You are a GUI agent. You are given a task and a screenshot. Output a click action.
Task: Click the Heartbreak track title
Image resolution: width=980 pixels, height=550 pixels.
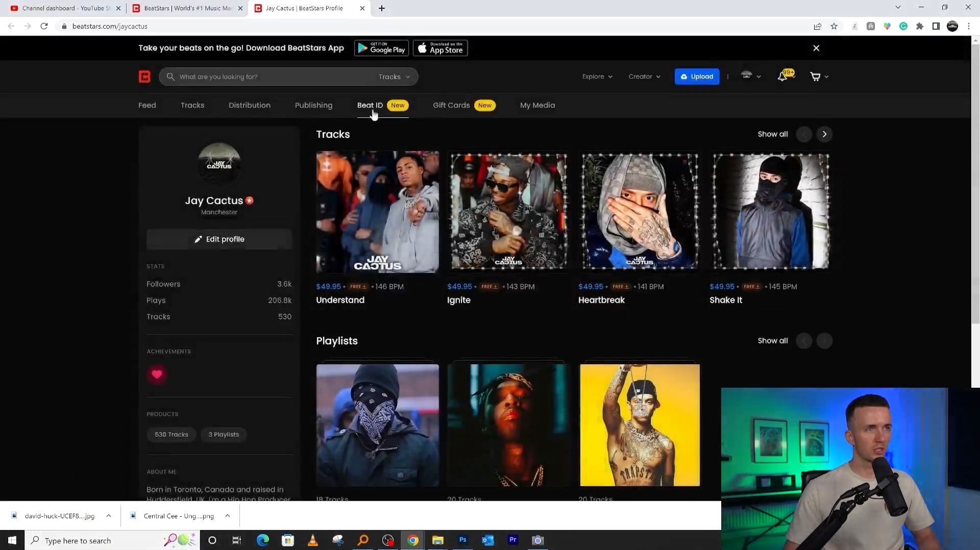(x=601, y=300)
